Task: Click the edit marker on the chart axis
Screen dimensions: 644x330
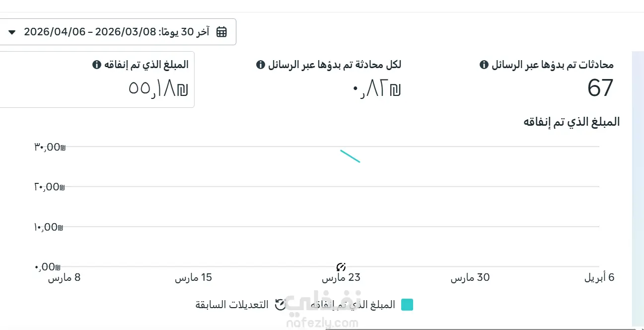Action: [341, 267]
